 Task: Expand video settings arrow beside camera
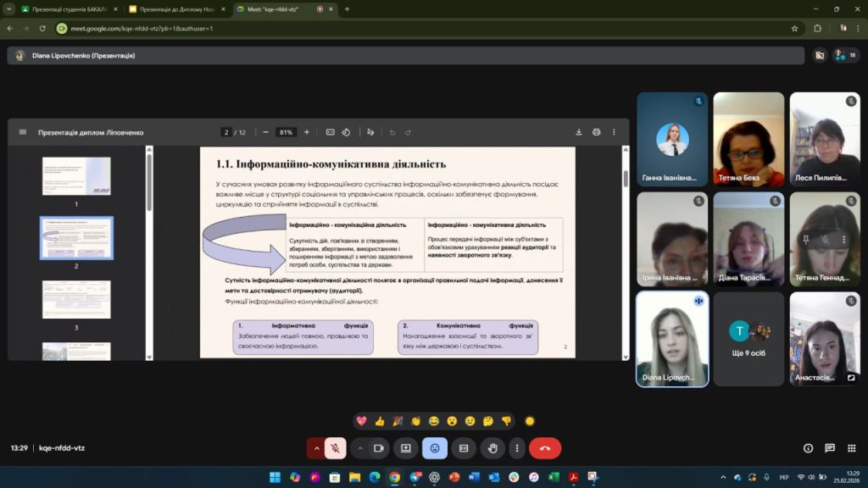360,448
